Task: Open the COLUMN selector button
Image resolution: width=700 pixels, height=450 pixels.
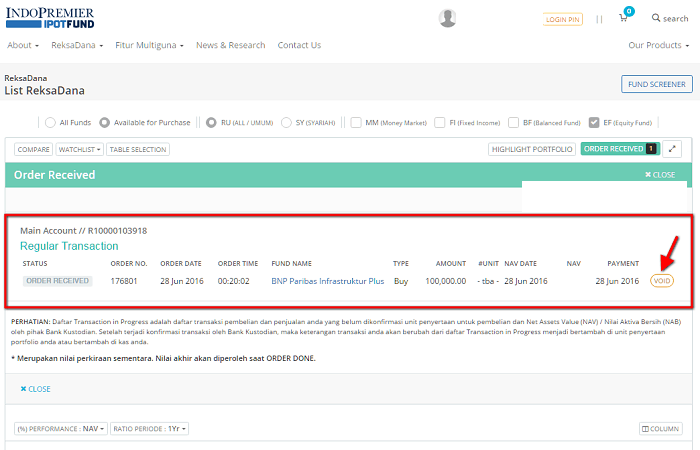Action: tap(660, 429)
